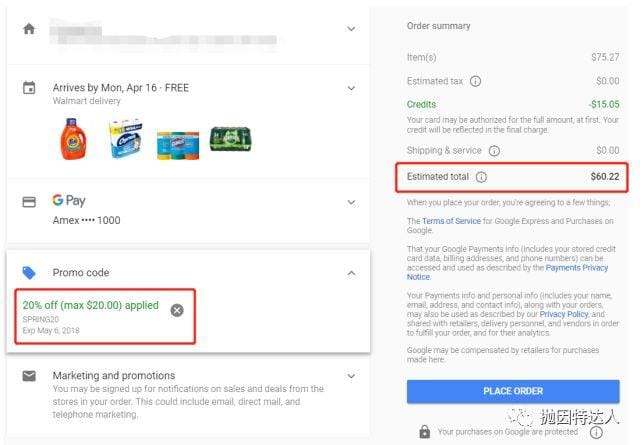Show info about purchase protection
The image size is (640, 445).
(596, 432)
